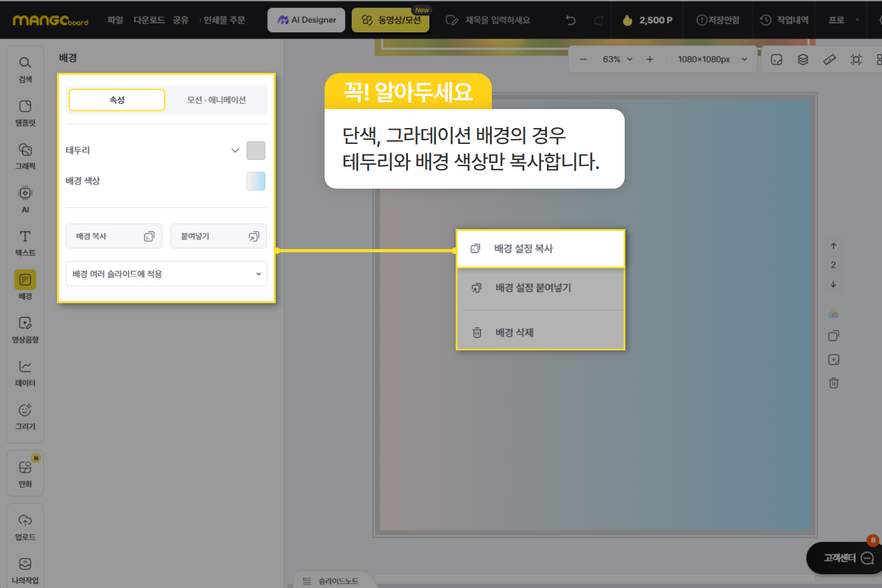Viewport: 882px width, 588px height.
Task: Open the AI tools panel
Action: click(25, 200)
